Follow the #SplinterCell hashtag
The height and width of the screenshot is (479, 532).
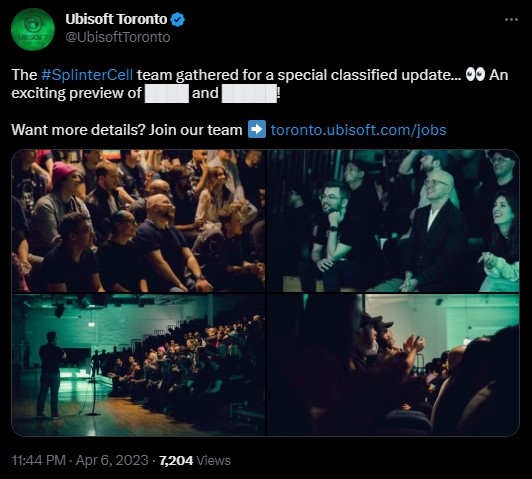87,75
